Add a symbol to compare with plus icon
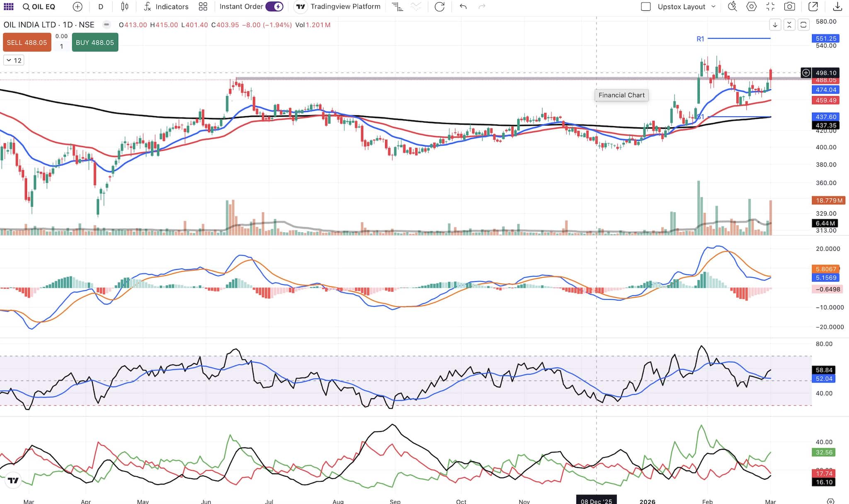This screenshot has height=504, width=849. [x=78, y=7]
